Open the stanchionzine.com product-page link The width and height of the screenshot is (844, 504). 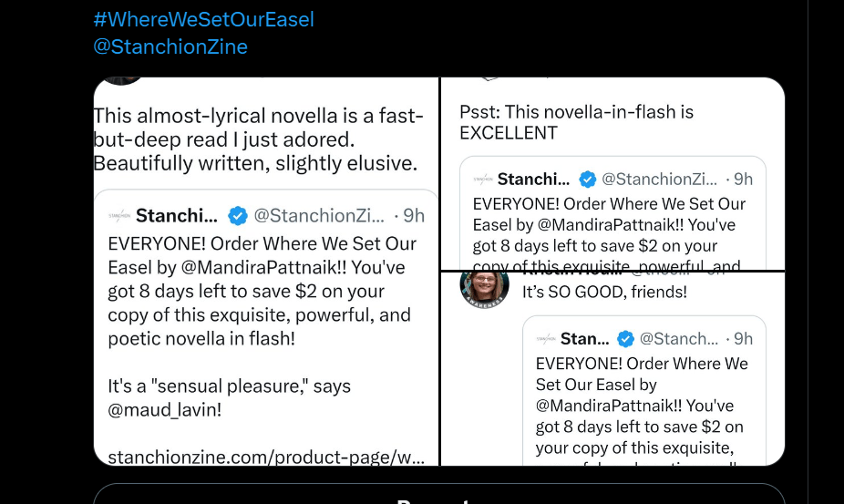tap(266, 457)
